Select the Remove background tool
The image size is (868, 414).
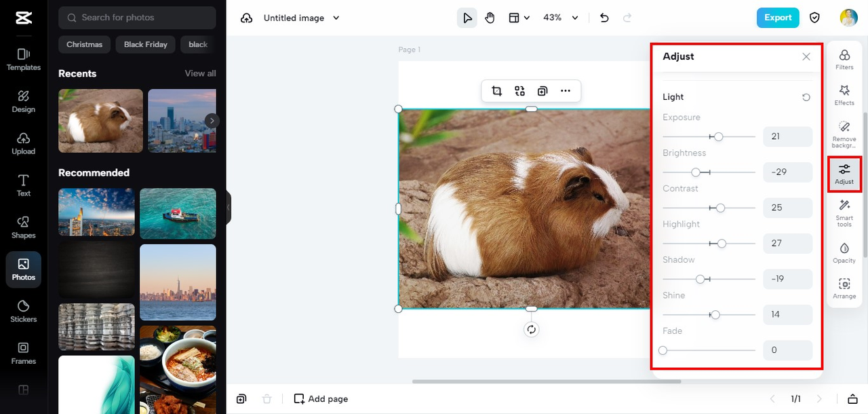[x=844, y=134]
